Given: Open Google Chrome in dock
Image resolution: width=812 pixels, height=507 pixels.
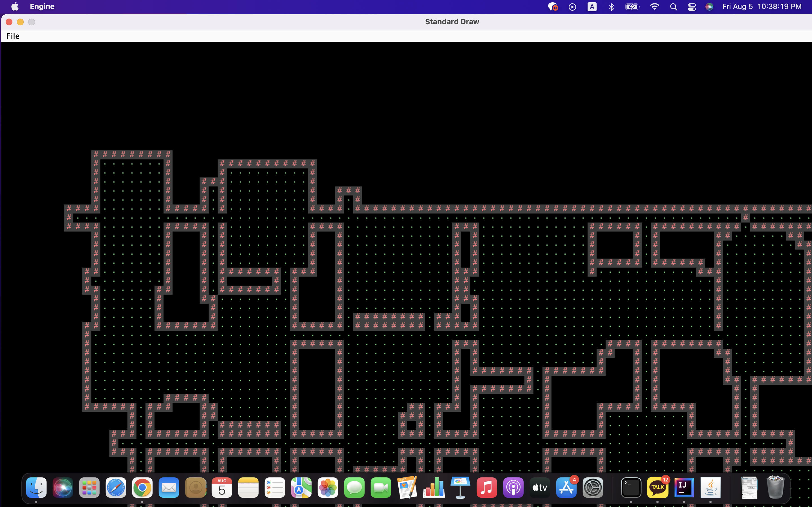Looking at the screenshot, I should (142, 487).
